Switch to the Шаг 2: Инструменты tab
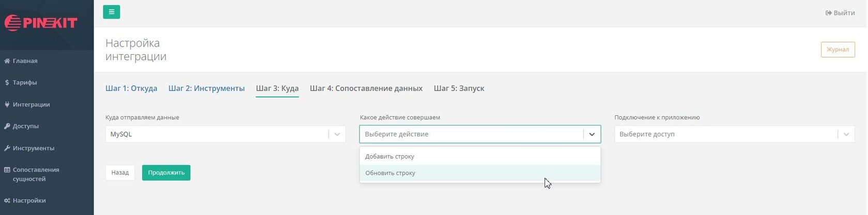868x215 pixels. coord(206,88)
